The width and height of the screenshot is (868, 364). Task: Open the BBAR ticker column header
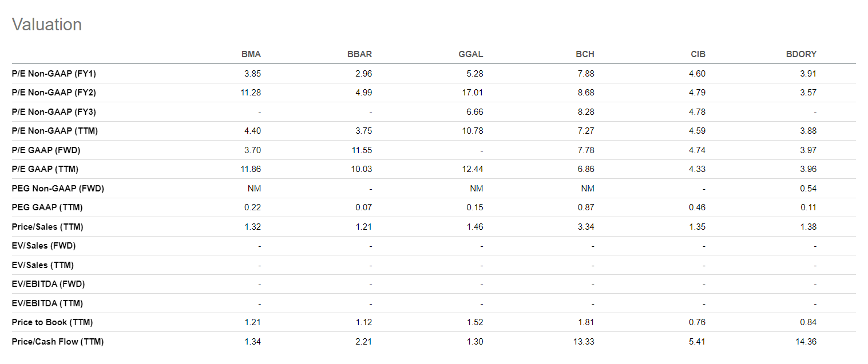pos(359,54)
